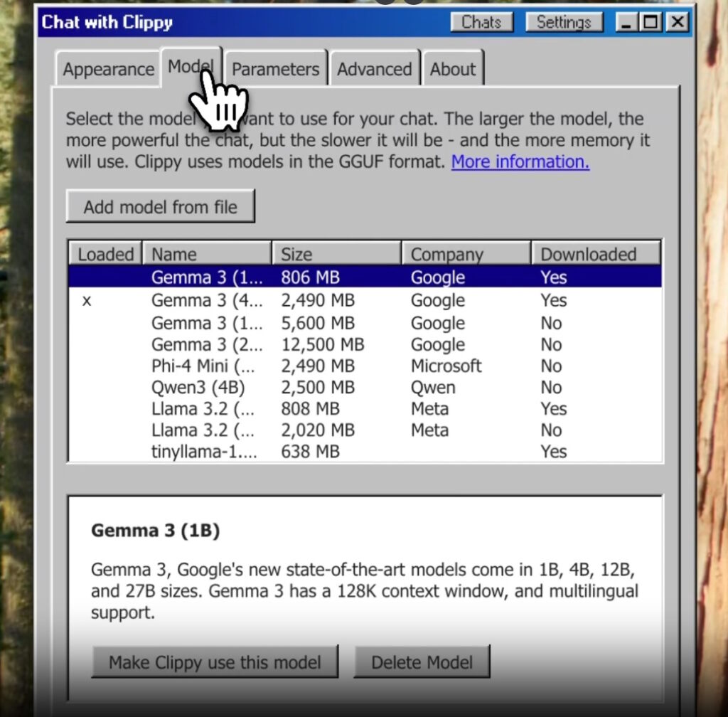Sort by the Company column header
Viewport: 728px width, 717px height.
(x=466, y=254)
